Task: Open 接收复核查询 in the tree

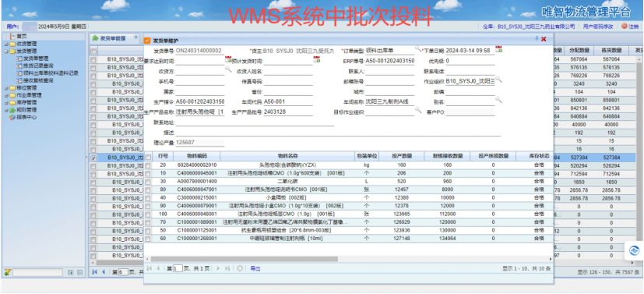Action: (38, 80)
